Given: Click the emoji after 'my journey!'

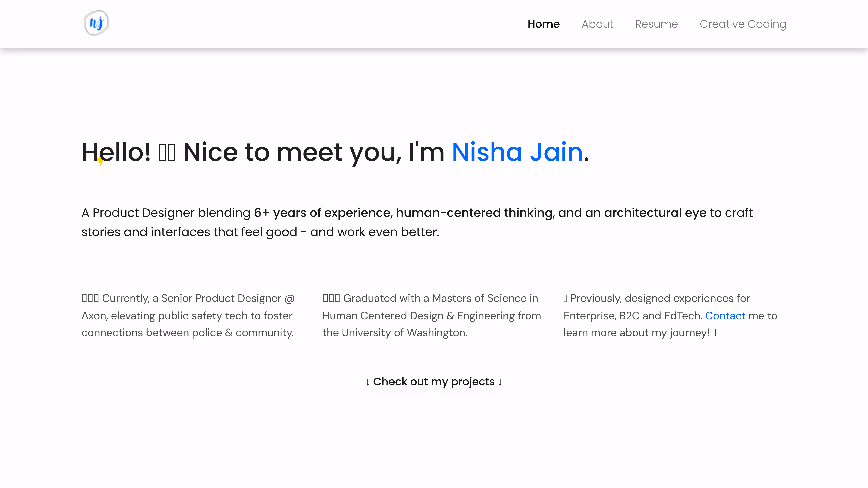Looking at the screenshot, I should click(x=714, y=333).
